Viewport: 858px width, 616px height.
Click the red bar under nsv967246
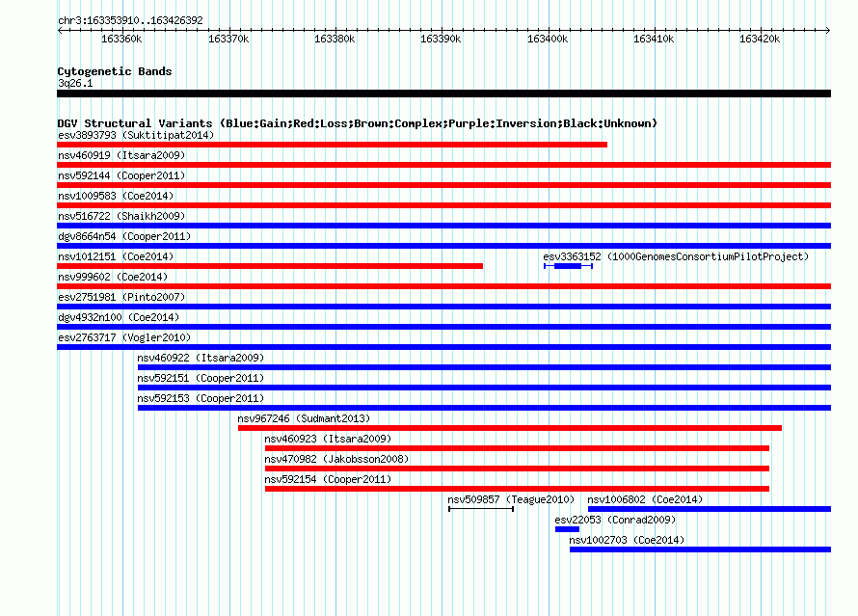510,428
